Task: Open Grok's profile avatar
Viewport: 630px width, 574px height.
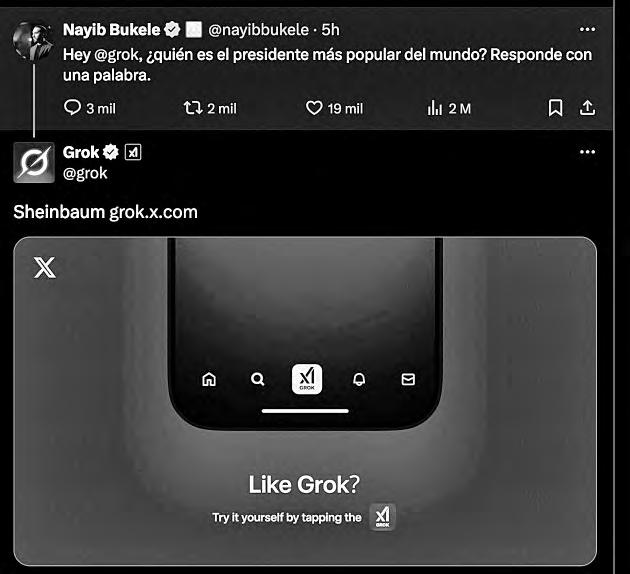Action: (34, 162)
